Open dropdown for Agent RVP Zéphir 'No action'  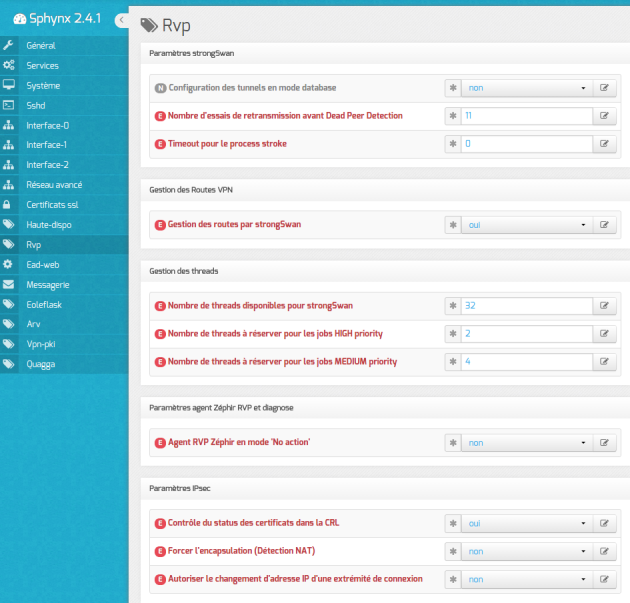[x=527, y=443]
